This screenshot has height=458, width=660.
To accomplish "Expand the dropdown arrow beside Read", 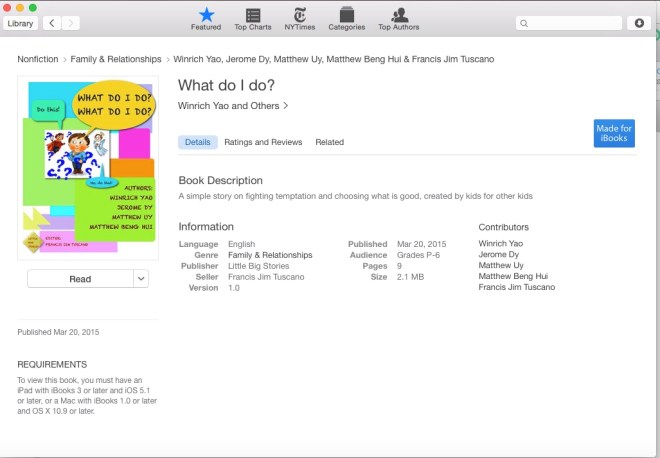I will click(140, 279).
